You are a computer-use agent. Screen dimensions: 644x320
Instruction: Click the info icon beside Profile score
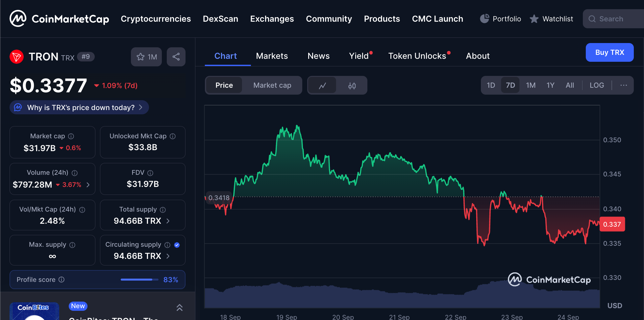[x=62, y=280]
